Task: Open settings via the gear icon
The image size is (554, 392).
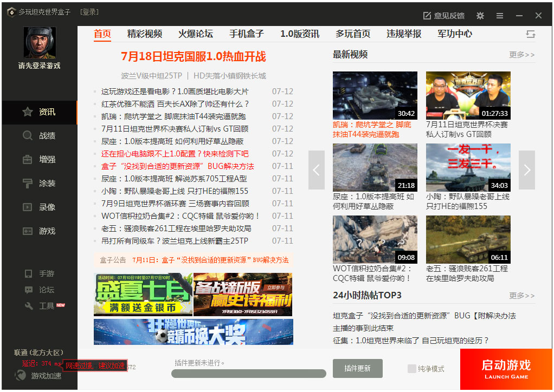Action: coord(480,16)
